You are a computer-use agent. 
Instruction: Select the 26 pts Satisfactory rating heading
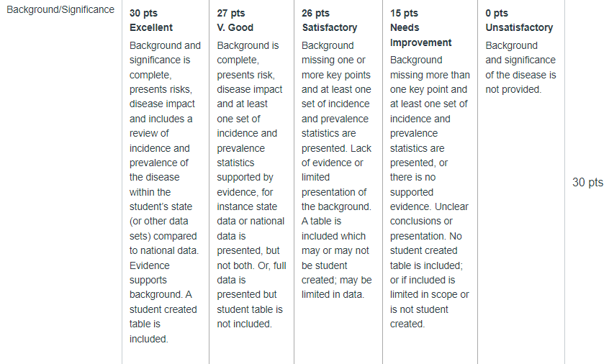coord(330,20)
